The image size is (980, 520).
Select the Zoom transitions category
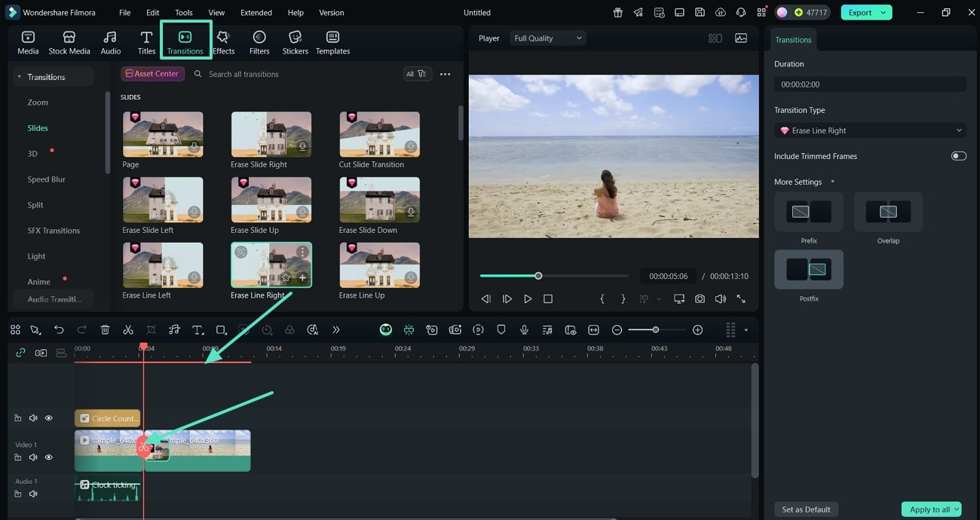pos(38,102)
